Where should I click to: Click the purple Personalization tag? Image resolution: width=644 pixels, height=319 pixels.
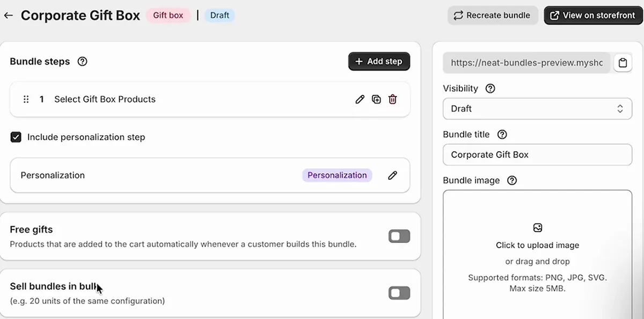(x=337, y=175)
